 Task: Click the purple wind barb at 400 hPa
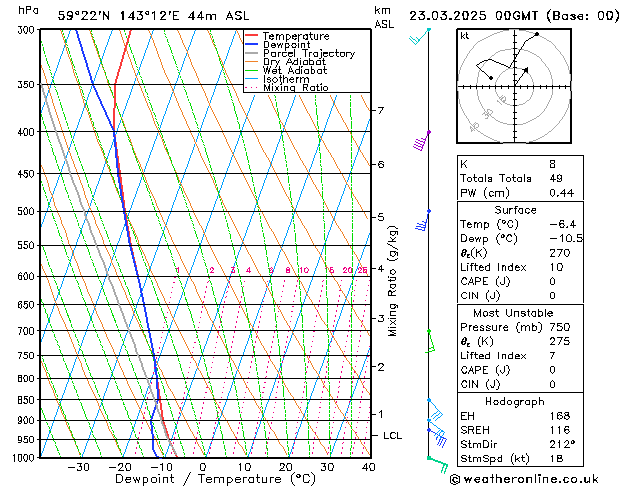[421, 141]
